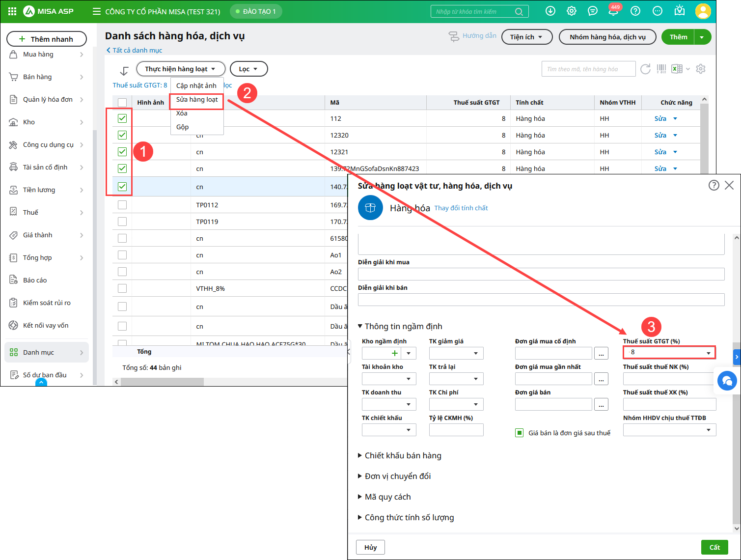This screenshot has height=560, width=741.
Task: Click the download icon in top bar
Action: pos(550,11)
